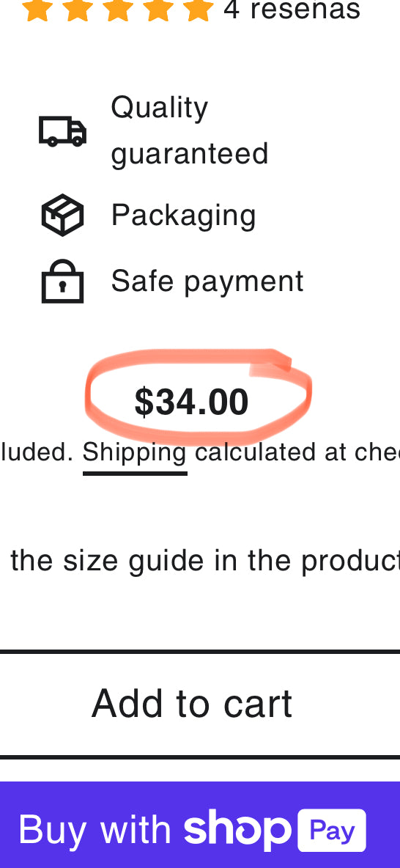Open the 4 reseñas reviews link
This screenshot has height=868, width=400.
point(292,10)
